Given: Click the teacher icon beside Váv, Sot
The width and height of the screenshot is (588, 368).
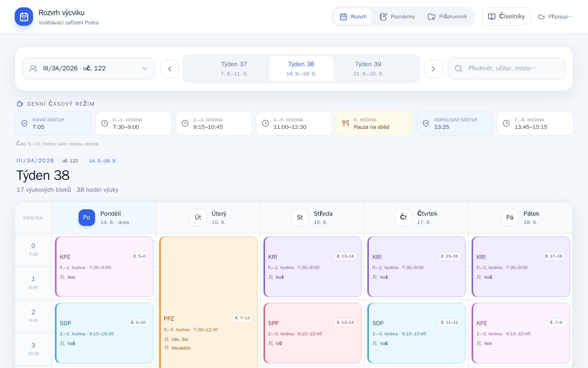Looking at the screenshot, I should point(167,339).
